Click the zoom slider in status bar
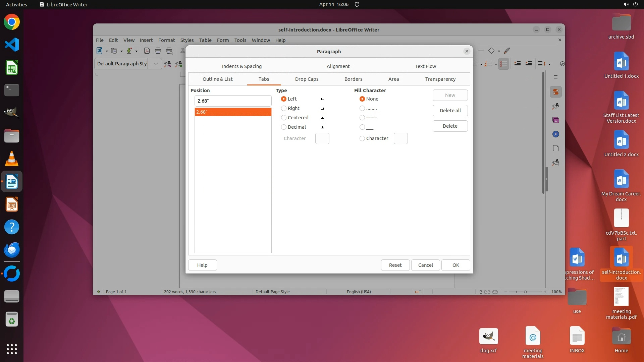644x362 pixels. pos(525,292)
